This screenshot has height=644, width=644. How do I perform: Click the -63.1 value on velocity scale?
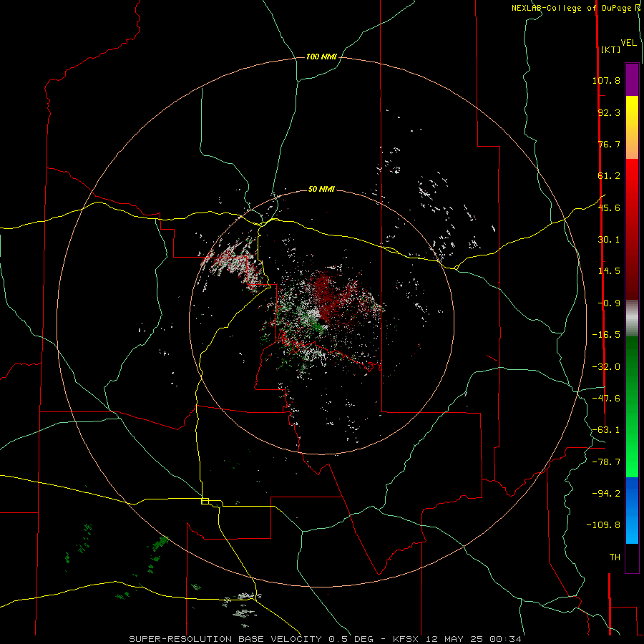point(606,430)
